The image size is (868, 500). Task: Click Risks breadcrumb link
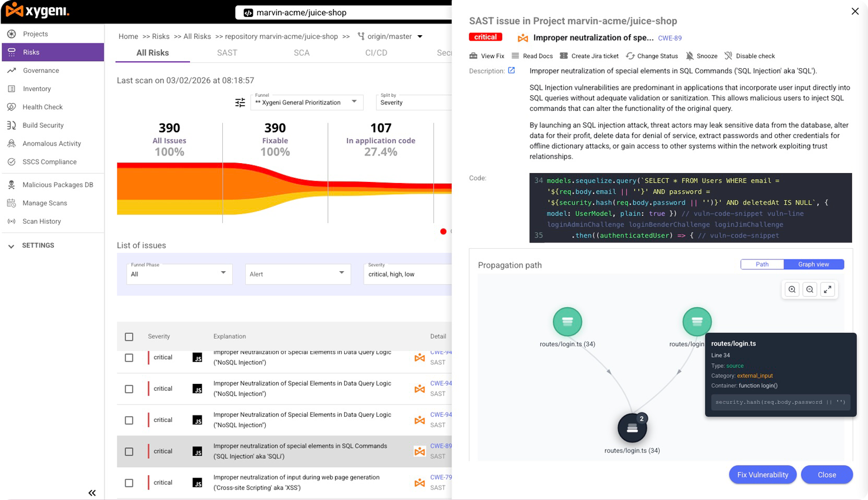161,36
